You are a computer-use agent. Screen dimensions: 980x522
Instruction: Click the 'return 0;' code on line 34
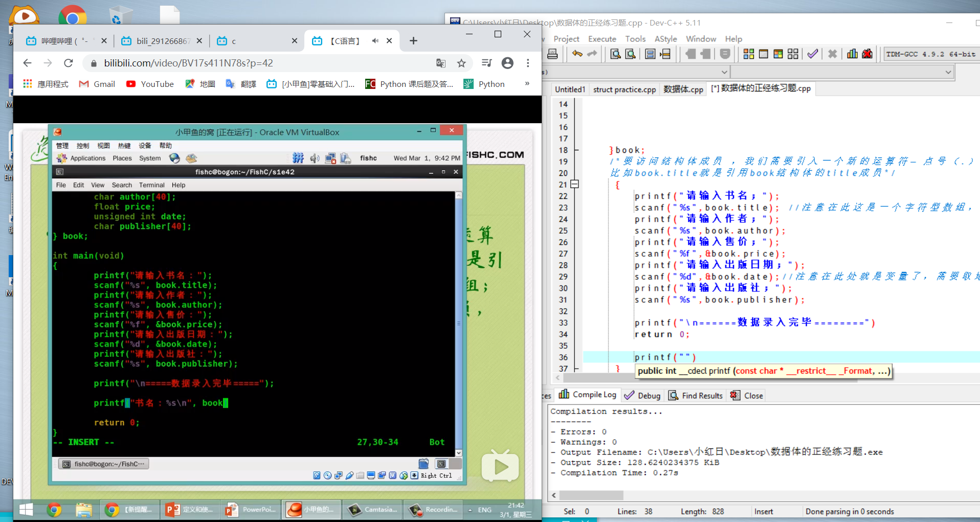pos(662,334)
